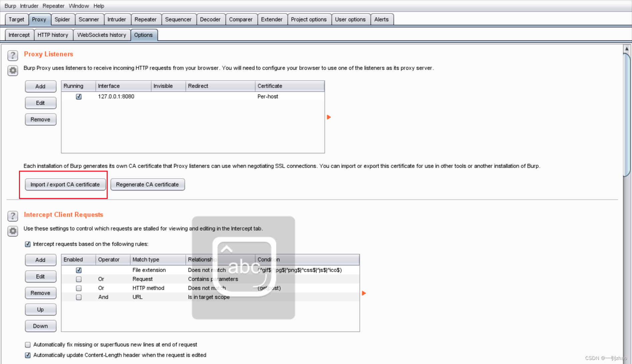The height and width of the screenshot is (364, 632).
Task: Check Automatically fix missing new lines option
Action: click(x=28, y=345)
